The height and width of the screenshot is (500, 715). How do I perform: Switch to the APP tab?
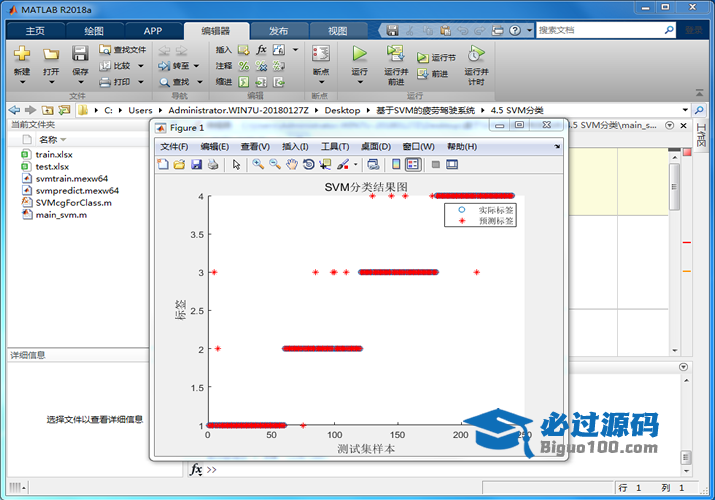click(153, 31)
